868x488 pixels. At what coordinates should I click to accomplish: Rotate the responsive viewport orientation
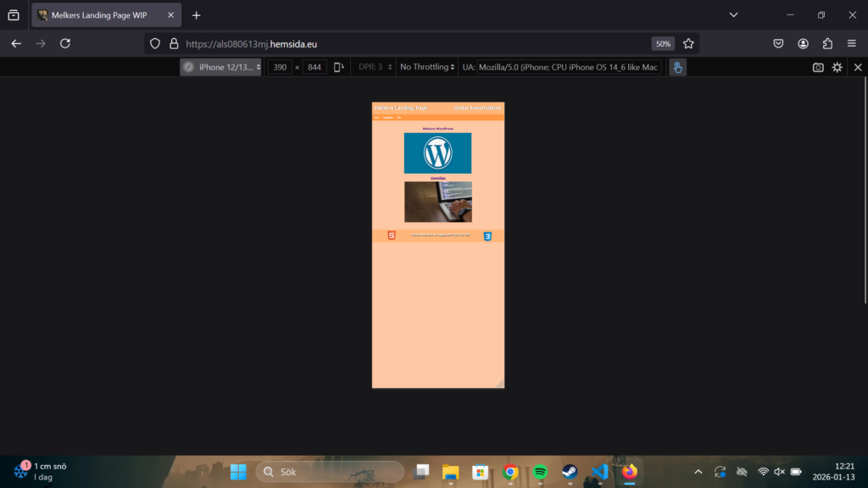tap(339, 67)
